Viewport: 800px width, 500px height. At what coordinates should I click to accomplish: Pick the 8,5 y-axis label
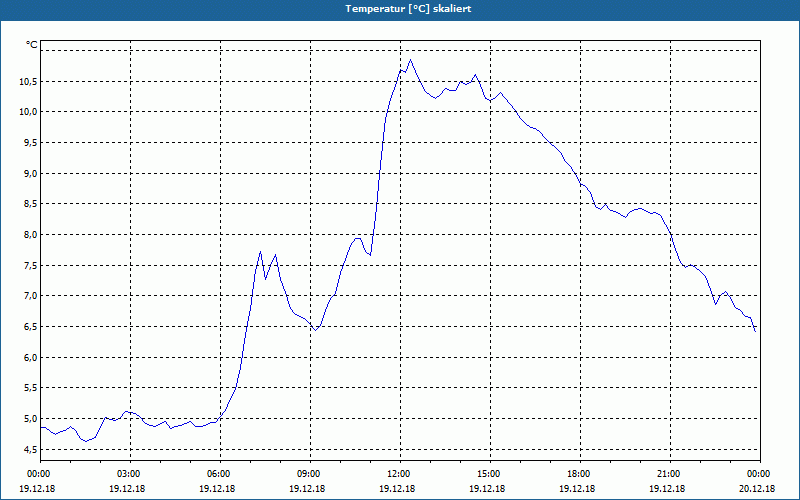pos(31,204)
